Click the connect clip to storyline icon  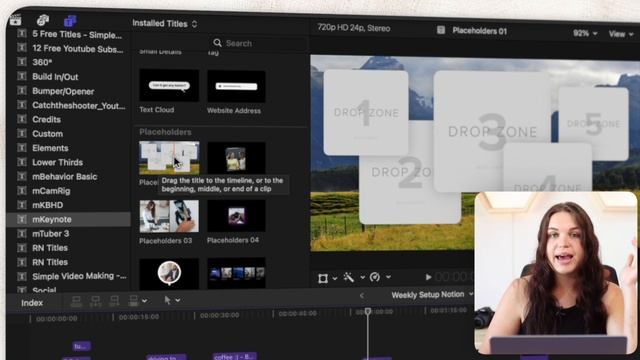pyautogui.click(x=76, y=301)
